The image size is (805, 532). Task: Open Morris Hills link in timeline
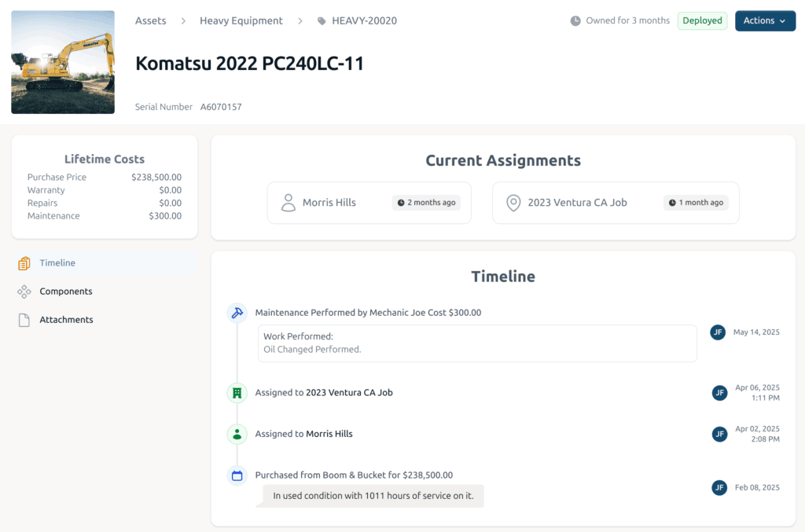(329, 434)
